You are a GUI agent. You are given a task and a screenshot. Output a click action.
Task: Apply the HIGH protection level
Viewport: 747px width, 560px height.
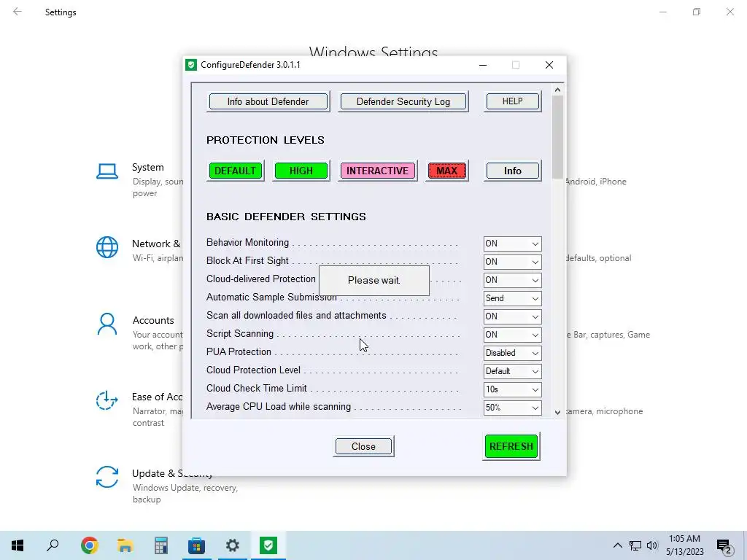[301, 171]
